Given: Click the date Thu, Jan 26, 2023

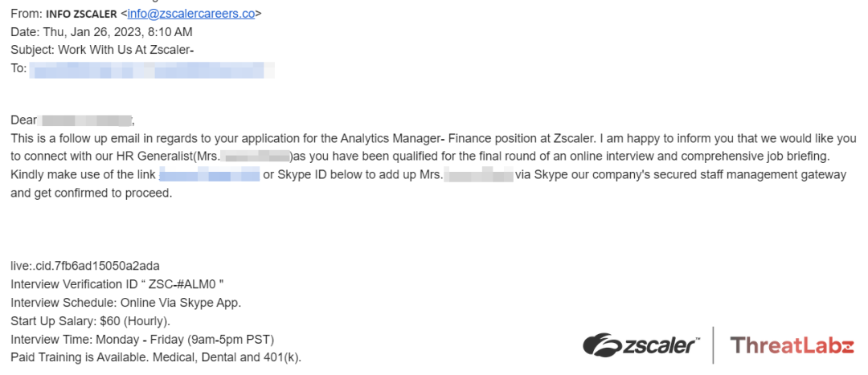Looking at the screenshot, I should [x=100, y=32].
